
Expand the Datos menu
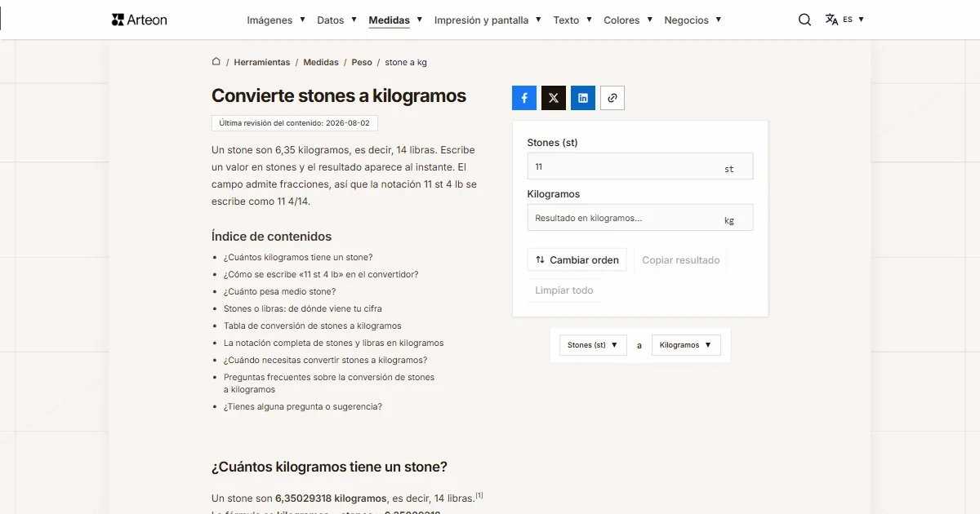336,20
